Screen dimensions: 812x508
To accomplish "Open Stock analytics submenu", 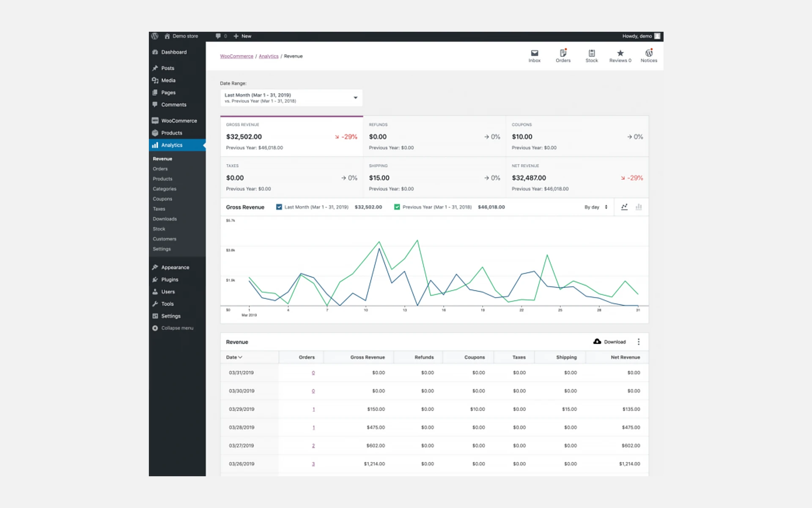I will click(159, 229).
